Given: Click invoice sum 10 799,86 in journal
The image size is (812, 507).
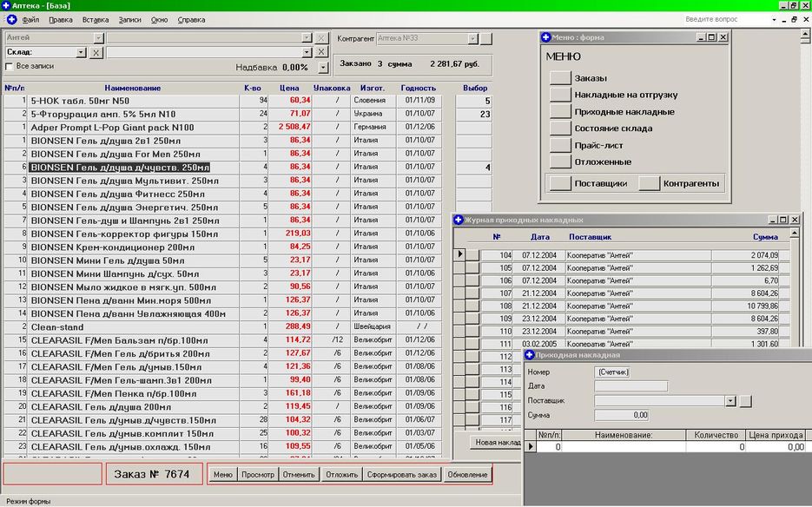Looking at the screenshot, I should point(745,306).
